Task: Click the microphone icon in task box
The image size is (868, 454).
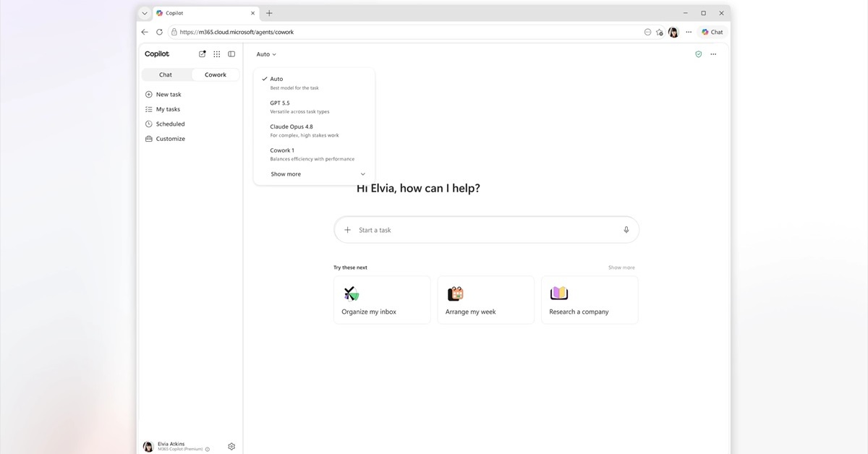Action: [x=626, y=230]
